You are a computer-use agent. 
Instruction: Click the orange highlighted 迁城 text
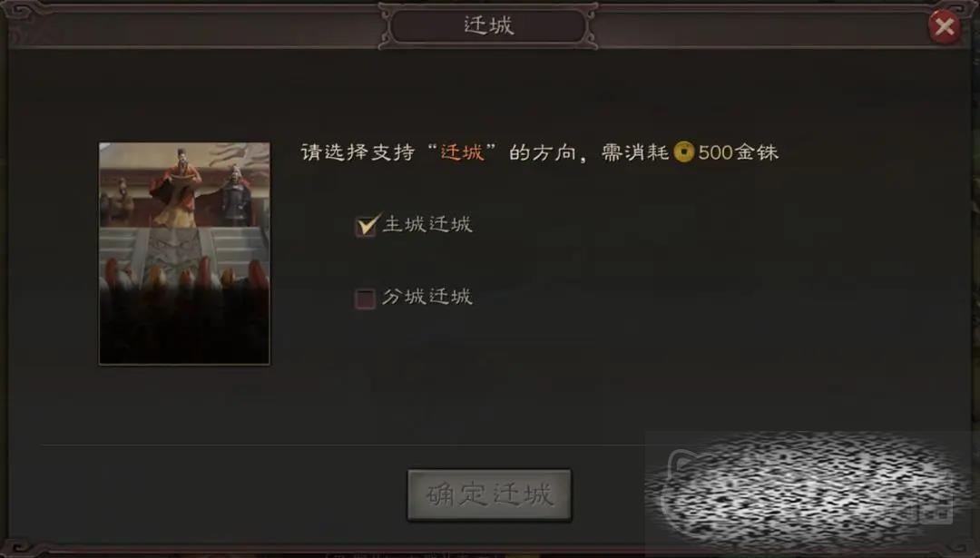pos(463,152)
